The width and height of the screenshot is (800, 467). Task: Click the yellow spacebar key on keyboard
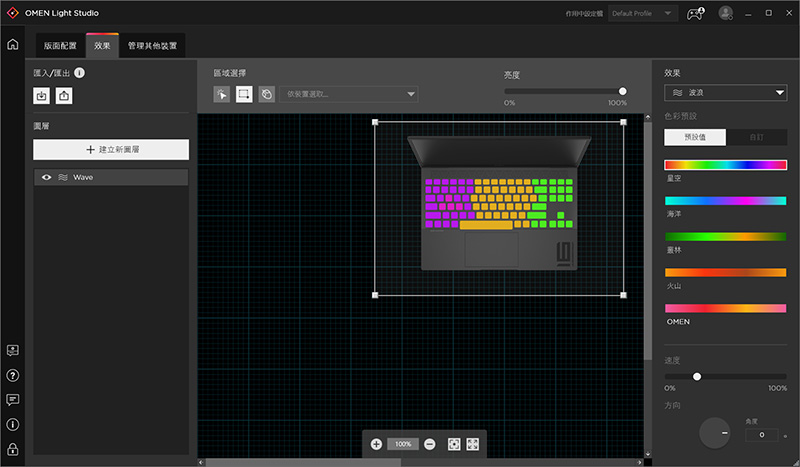pos(486,225)
